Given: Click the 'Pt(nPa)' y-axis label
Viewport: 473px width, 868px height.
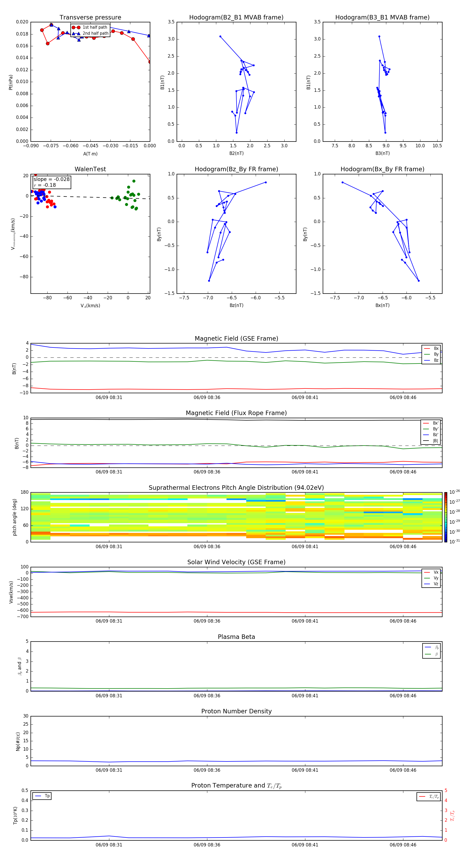Looking at the screenshot, I should [11, 82].
